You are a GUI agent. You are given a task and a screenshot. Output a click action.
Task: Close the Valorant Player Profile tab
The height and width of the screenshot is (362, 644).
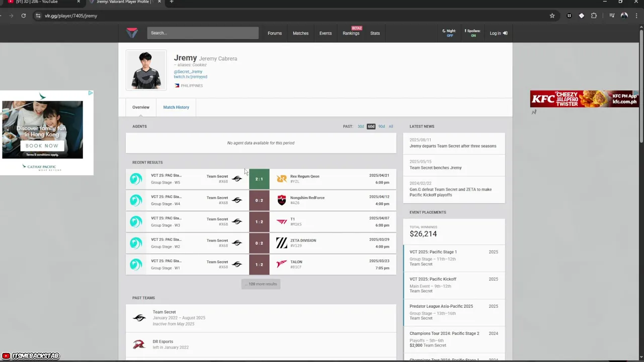[160, 2]
